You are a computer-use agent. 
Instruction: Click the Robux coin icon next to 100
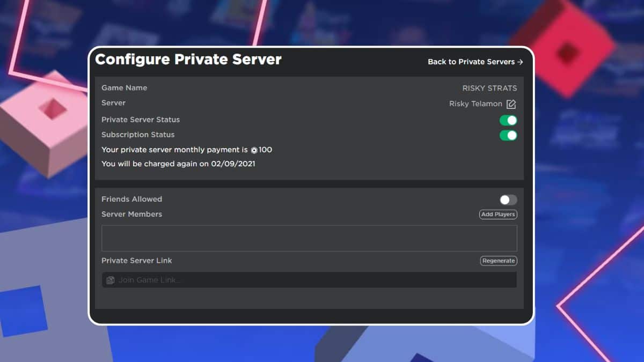tap(254, 150)
